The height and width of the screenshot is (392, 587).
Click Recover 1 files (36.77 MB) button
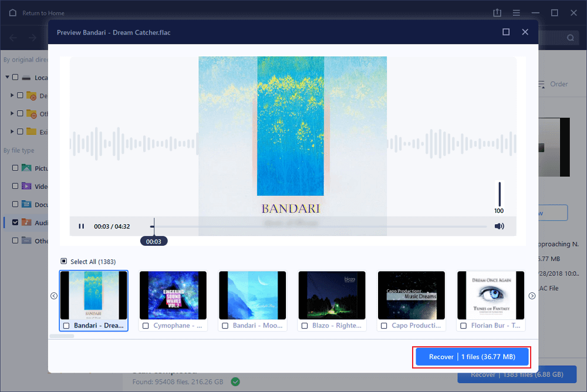tap(473, 357)
